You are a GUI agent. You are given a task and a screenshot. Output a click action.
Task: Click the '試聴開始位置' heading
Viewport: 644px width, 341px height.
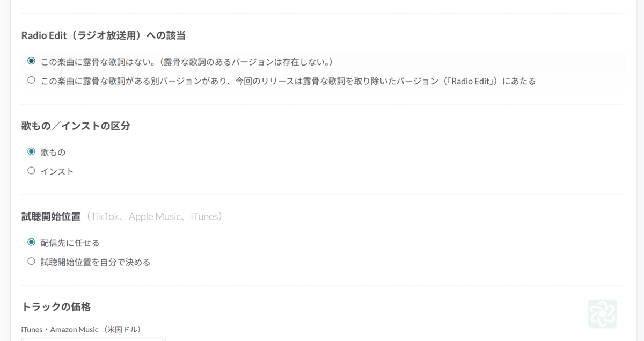click(51, 216)
